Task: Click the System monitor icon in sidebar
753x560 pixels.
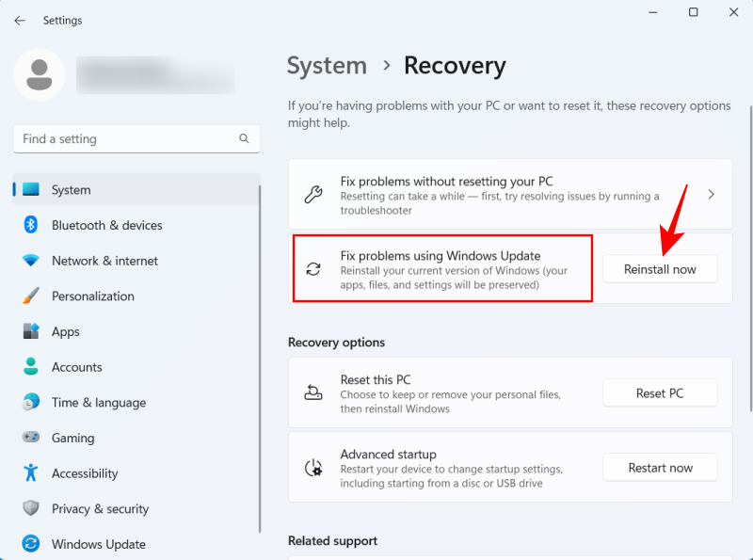Action: click(31, 189)
